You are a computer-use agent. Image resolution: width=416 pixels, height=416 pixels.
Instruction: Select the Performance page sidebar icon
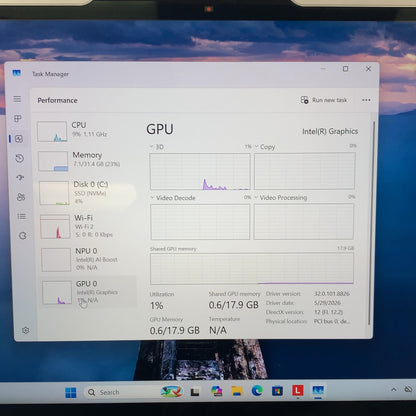[x=19, y=139]
